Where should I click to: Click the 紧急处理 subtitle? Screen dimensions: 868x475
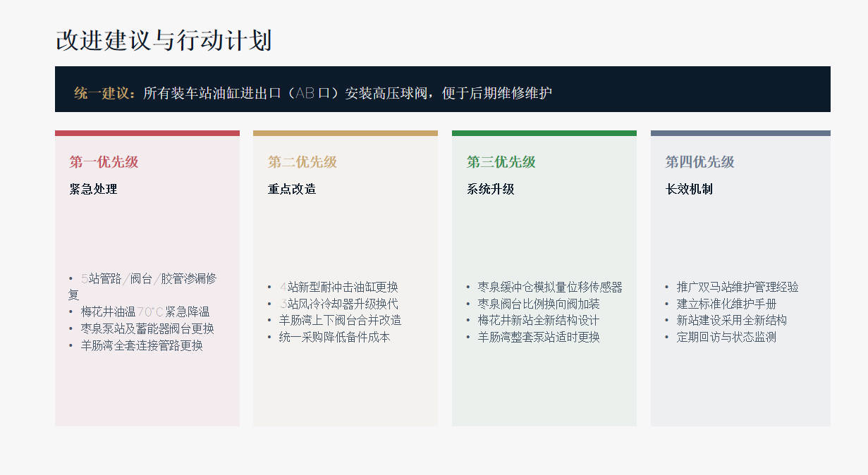[x=93, y=189]
